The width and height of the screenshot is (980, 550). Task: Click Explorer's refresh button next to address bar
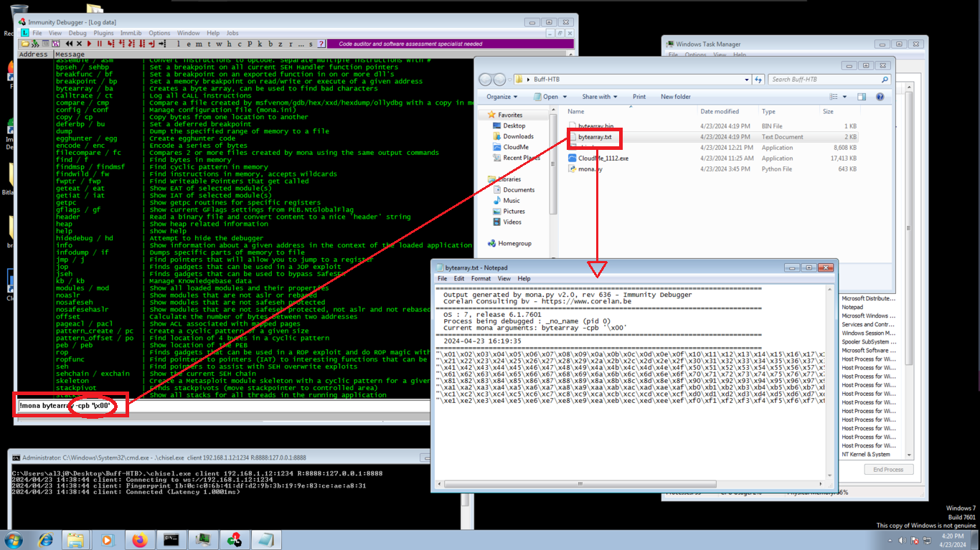(758, 80)
